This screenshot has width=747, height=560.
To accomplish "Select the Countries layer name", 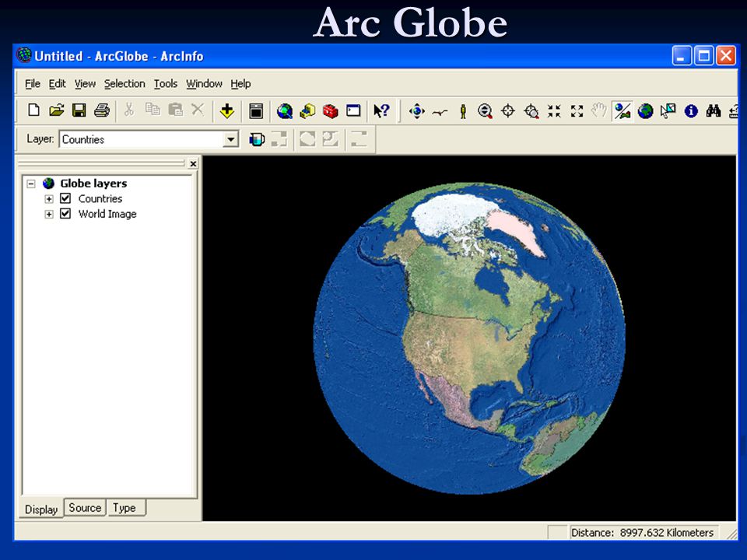I will (x=100, y=198).
